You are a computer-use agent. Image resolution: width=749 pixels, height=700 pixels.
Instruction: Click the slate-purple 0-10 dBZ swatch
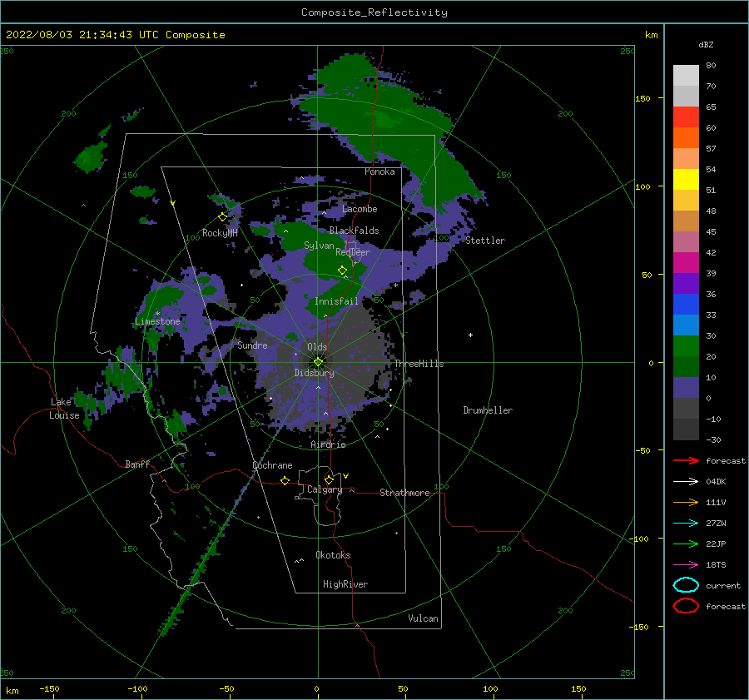pos(686,388)
